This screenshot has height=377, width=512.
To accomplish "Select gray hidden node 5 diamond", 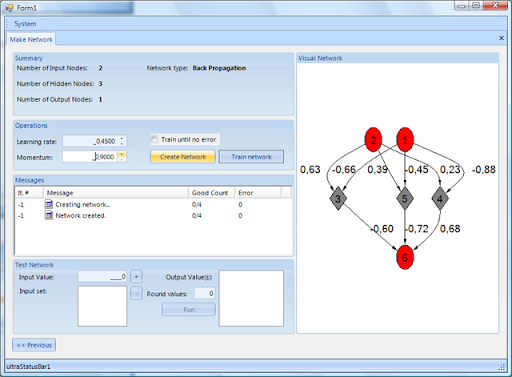I will (x=405, y=199).
